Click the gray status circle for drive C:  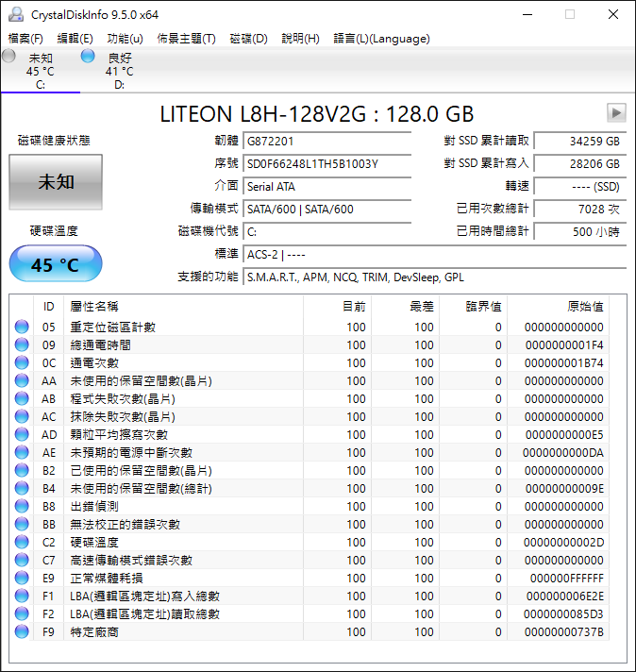[x=8, y=56]
